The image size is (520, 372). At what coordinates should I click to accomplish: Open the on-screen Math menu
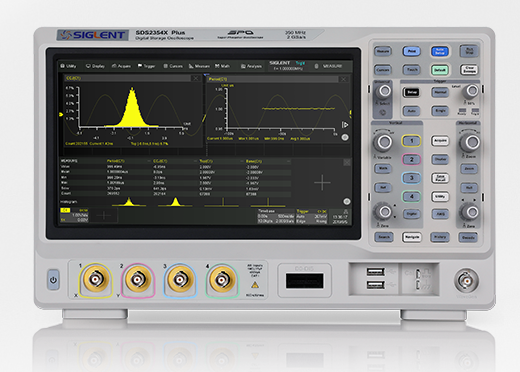tap(222, 66)
